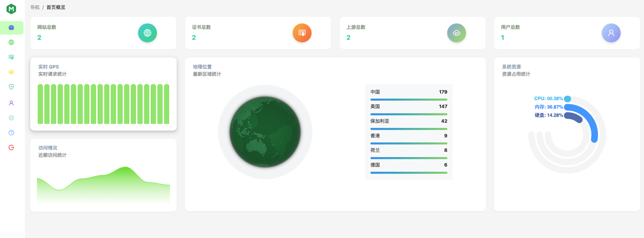Click the user avatar icon on 用户总数 card
The width and height of the screenshot is (644, 238).
click(x=611, y=33)
